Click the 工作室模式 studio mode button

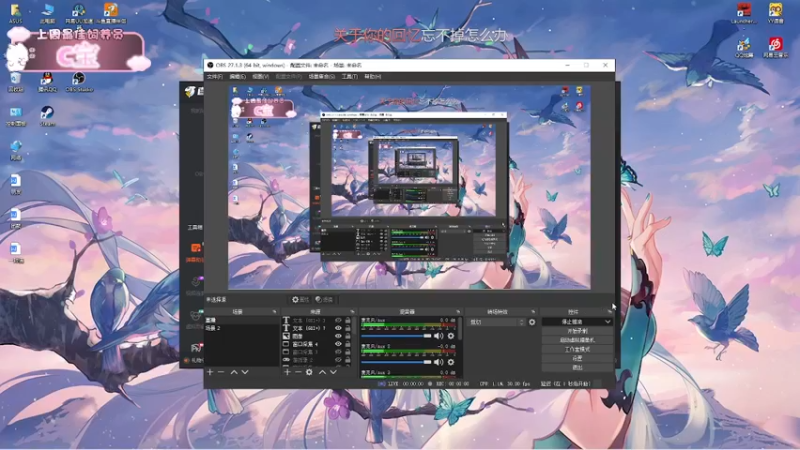pyautogui.click(x=577, y=349)
